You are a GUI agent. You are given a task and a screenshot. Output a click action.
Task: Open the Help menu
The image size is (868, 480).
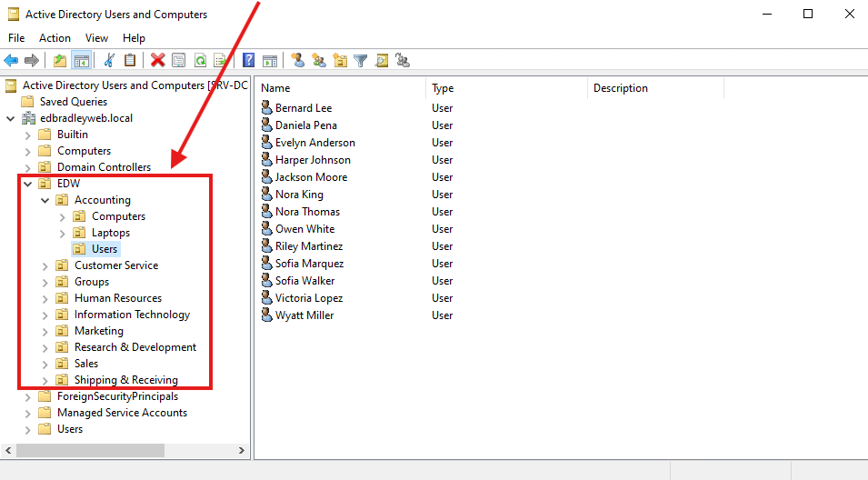click(134, 37)
